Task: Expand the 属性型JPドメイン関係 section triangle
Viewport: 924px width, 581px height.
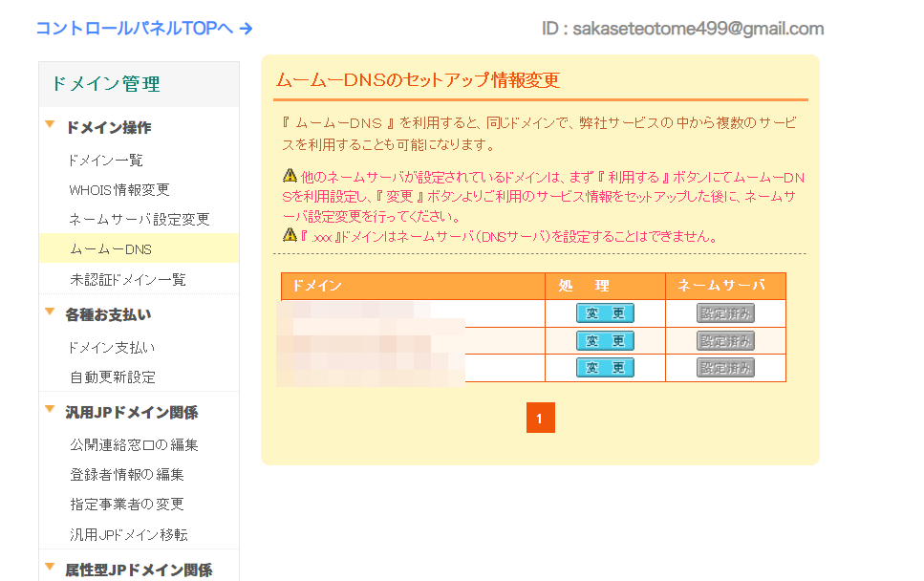Action: point(50,569)
